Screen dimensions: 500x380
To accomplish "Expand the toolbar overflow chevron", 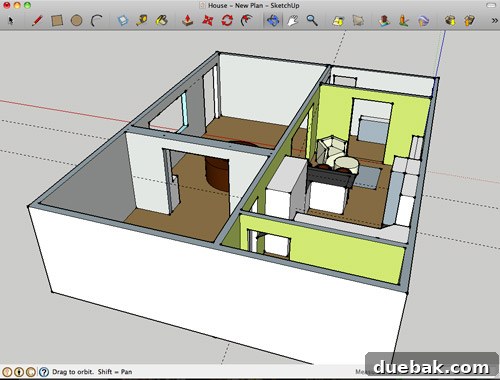I will (x=494, y=21).
